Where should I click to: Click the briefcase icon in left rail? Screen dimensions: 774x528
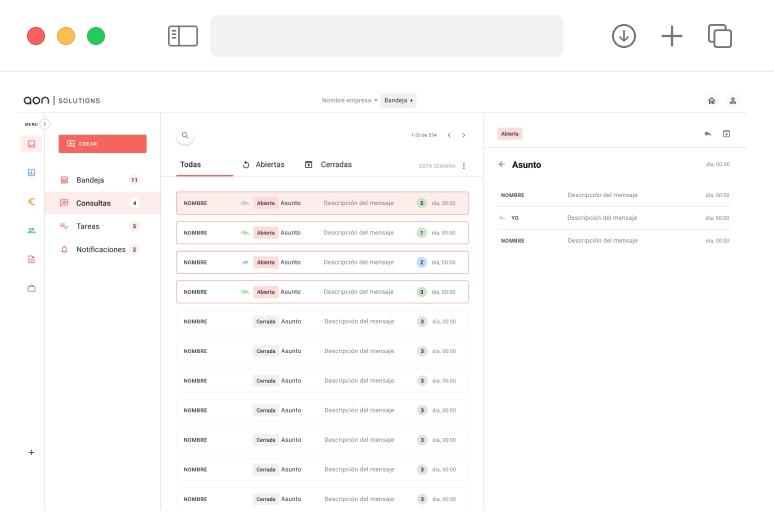(x=31, y=288)
